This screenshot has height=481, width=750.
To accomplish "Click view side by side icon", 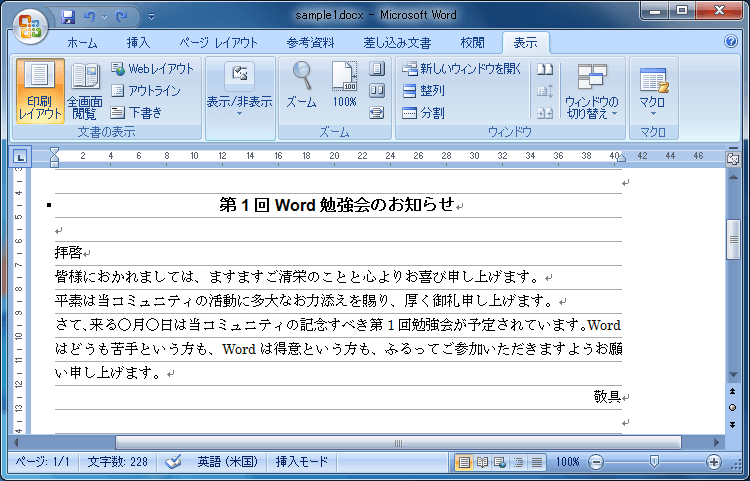I will (x=545, y=69).
